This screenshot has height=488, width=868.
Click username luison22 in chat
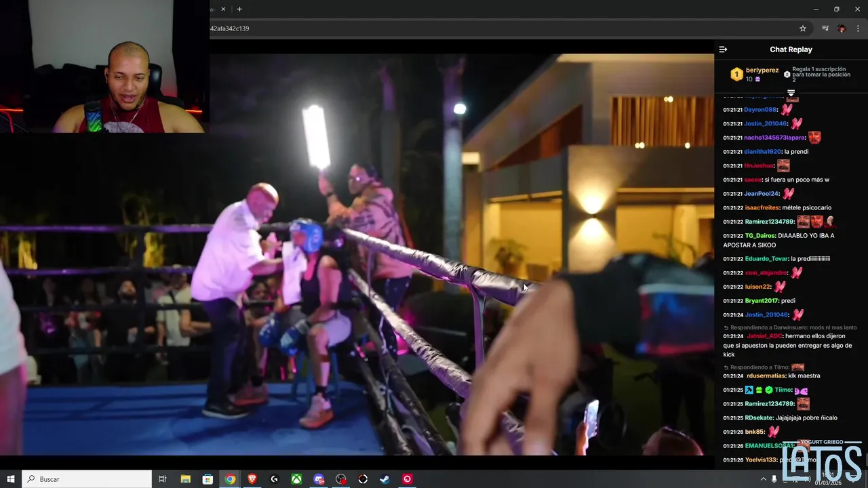[757, 287]
